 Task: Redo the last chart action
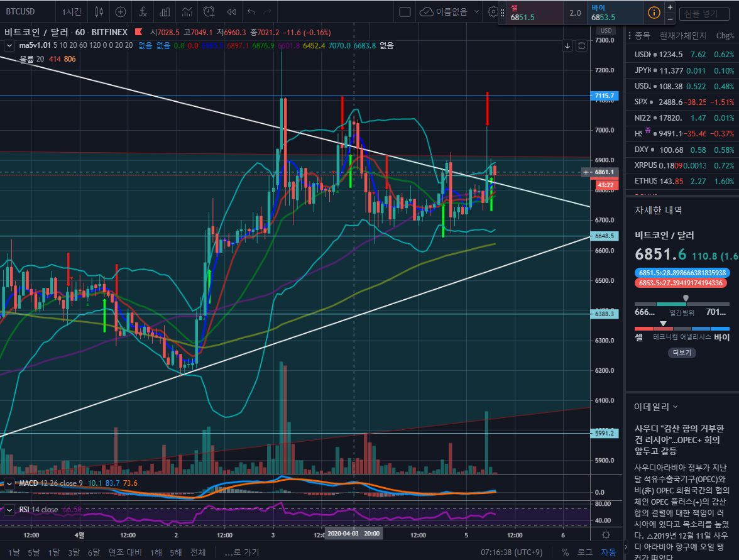[x=267, y=12]
